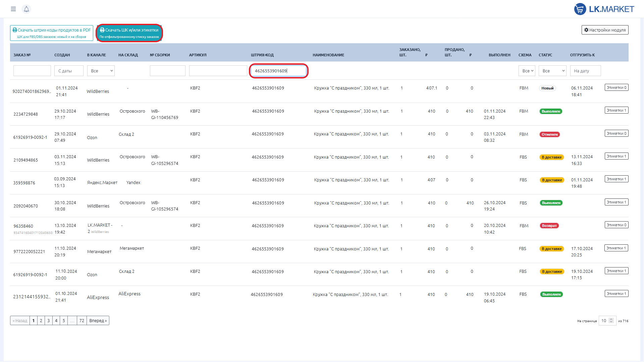Click 'Скачать ШК и/или этикетки' button
Image resolution: width=644 pixels, height=362 pixels.
pyautogui.click(x=129, y=33)
